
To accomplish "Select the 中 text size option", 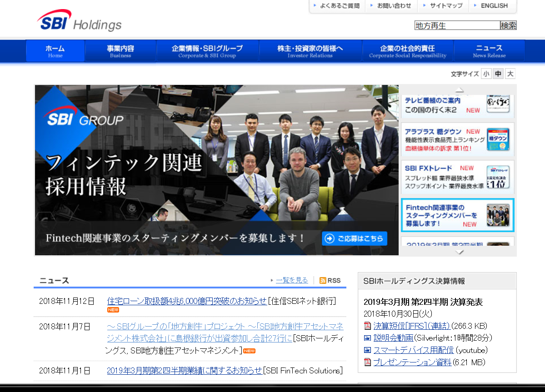I will [x=498, y=73].
